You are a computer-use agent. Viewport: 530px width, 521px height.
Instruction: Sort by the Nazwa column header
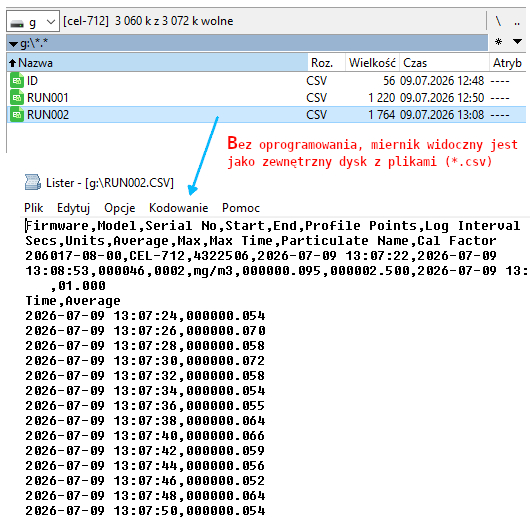(x=158, y=63)
